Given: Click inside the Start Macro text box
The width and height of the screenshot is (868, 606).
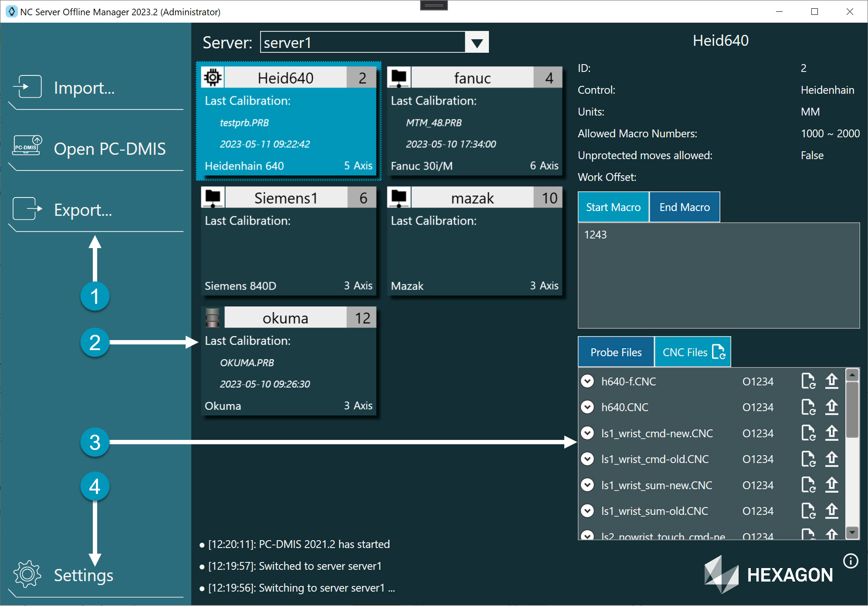Looking at the screenshot, I should pyautogui.click(x=718, y=275).
